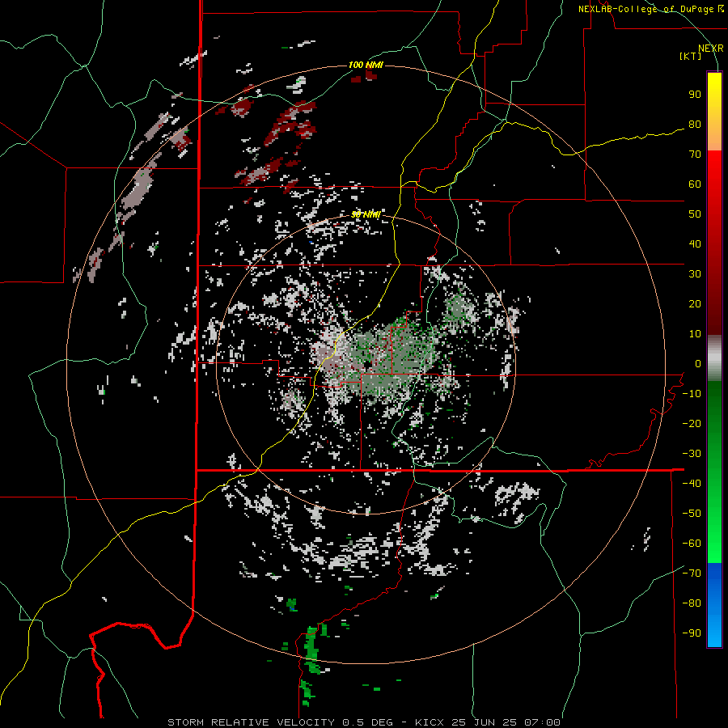The width and height of the screenshot is (728, 728).
Task: Click the [KT] units label
Action: [x=691, y=56]
